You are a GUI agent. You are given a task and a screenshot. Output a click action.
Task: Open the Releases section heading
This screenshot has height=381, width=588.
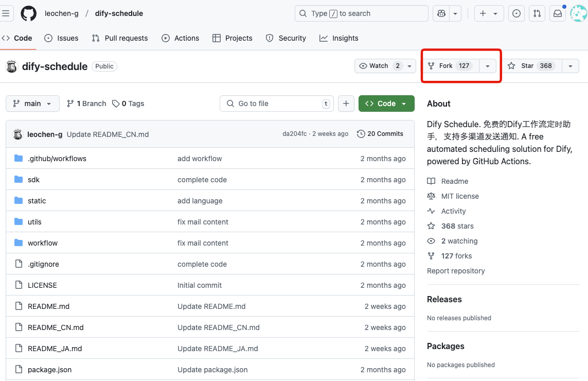(444, 300)
